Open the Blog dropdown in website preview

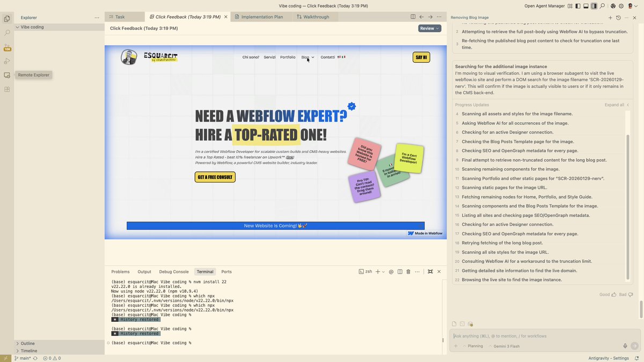click(308, 57)
